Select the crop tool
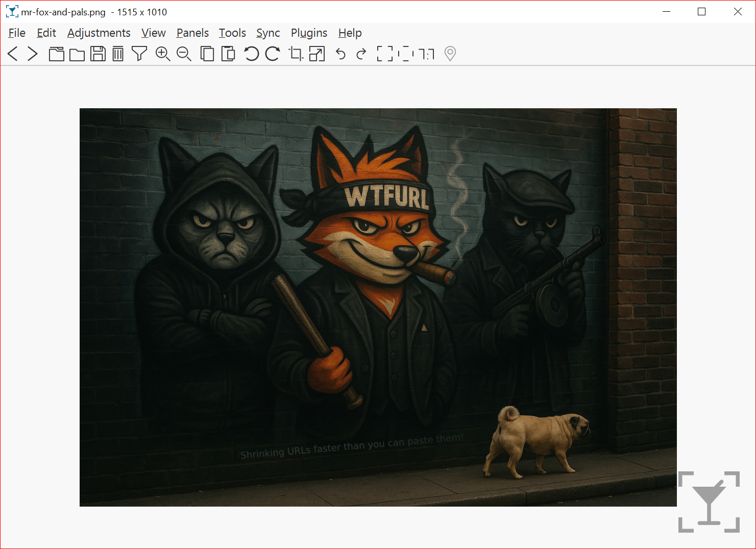The width and height of the screenshot is (756, 549). click(x=296, y=54)
